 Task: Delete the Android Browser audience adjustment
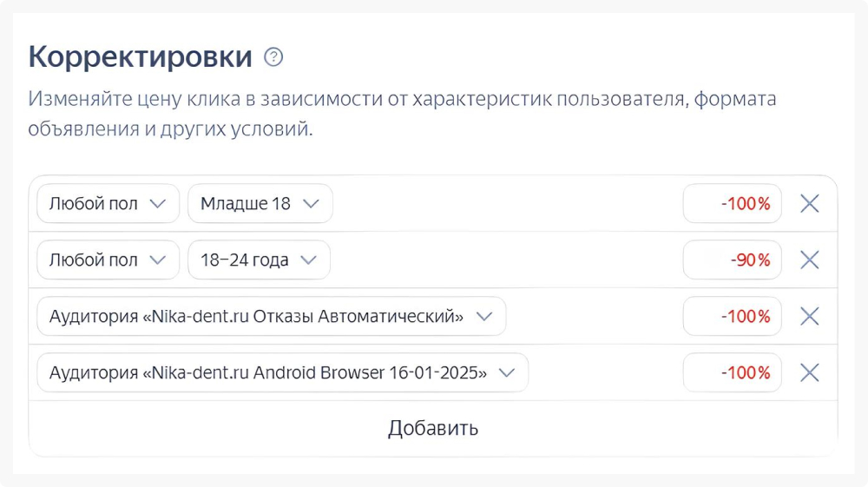coord(809,372)
